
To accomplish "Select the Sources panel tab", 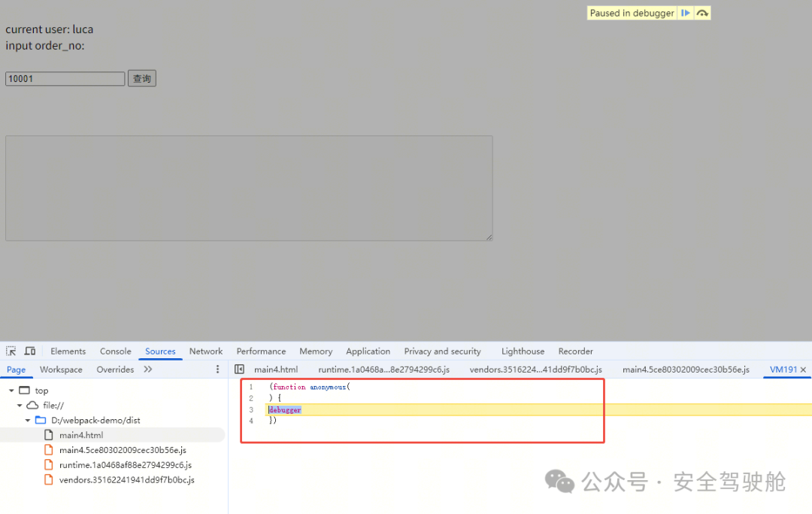I will tap(160, 351).
